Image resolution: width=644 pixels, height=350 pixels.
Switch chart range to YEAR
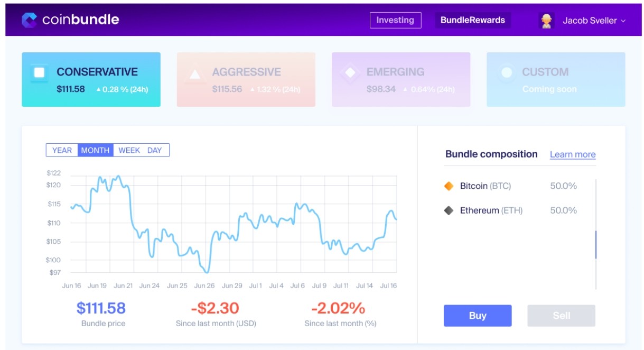[62, 150]
